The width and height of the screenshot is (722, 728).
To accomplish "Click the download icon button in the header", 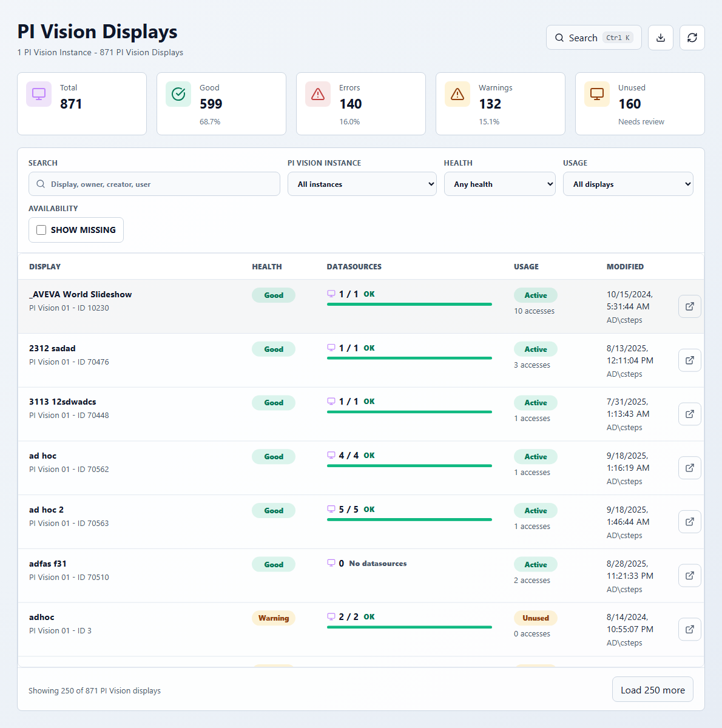I will click(x=661, y=38).
